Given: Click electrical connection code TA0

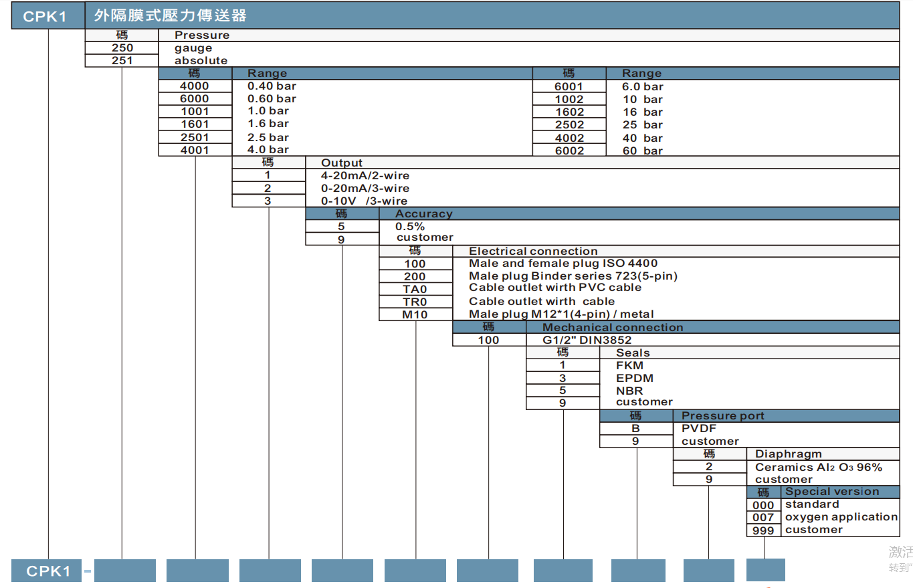Looking at the screenshot, I should (x=415, y=289).
